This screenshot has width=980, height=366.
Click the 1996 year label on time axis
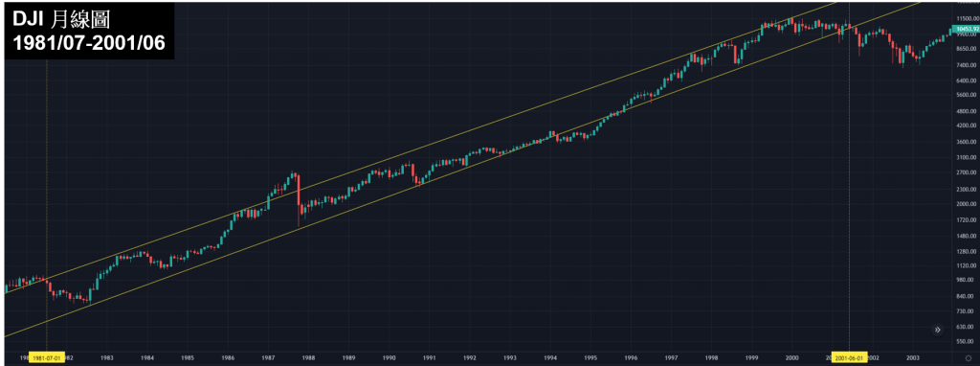click(631, 358)
